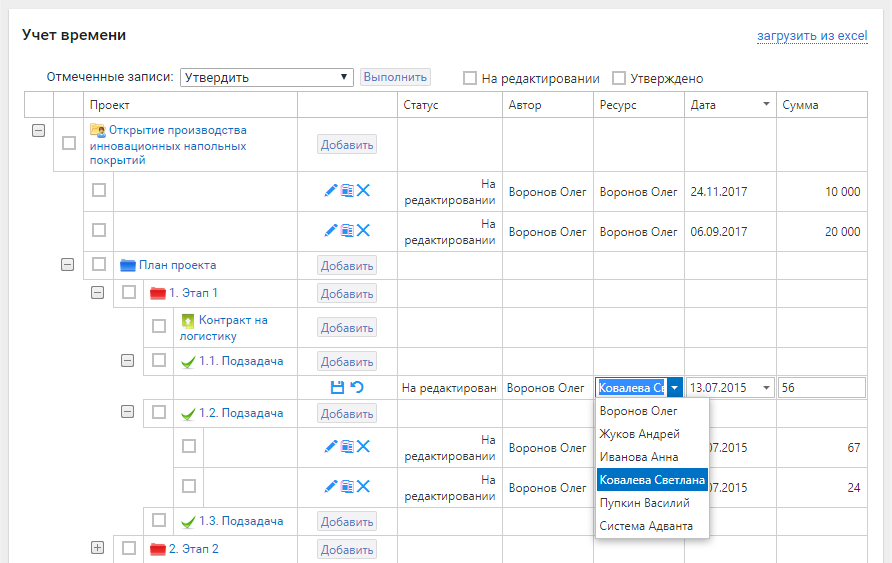Click the pencil edit icon for the 24.11.2017 record
The image size is (892, 563).
(331, 191)
